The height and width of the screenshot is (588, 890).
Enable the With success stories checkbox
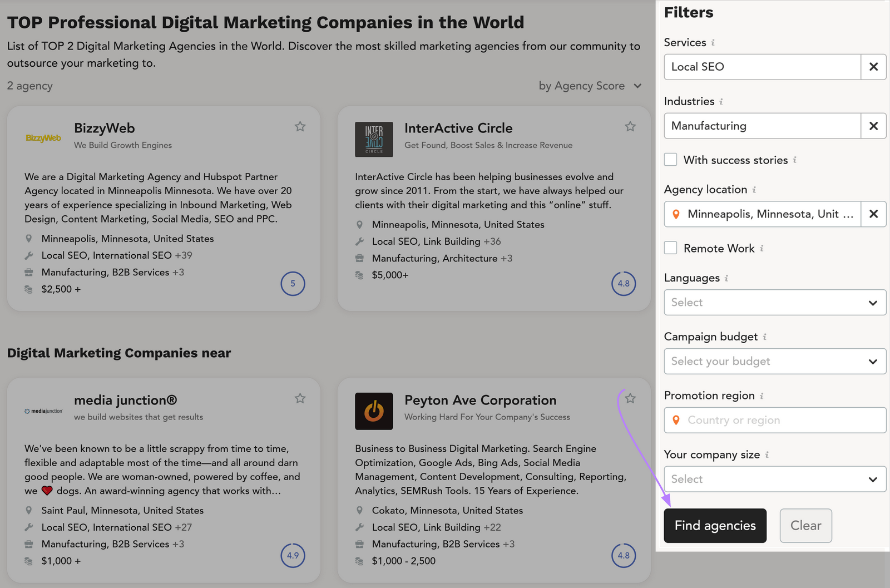click(670, 159)
